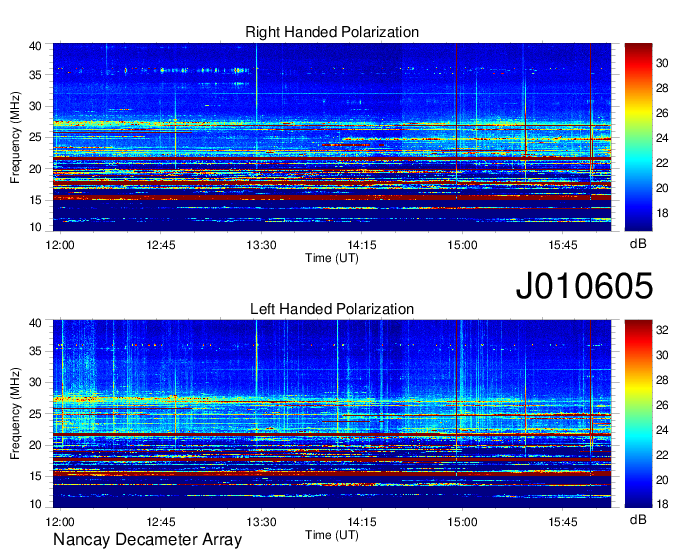Click 25 on upper frequency axis
The image size is (680, 552).
point(35,138)
